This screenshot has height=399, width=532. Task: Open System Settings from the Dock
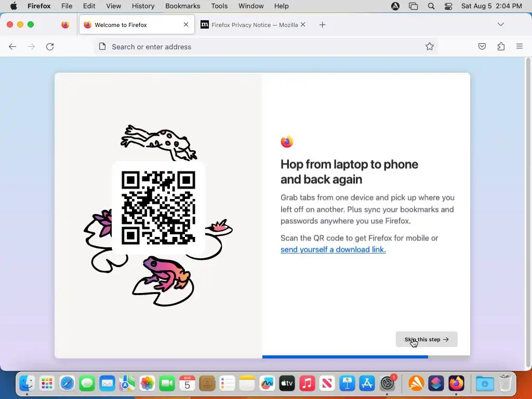387,383
